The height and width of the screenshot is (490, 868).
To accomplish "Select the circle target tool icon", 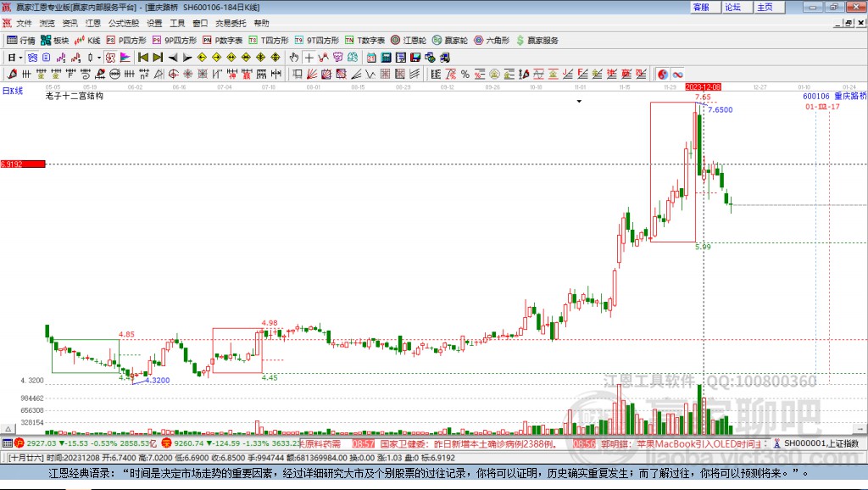I will coord(173,75).
